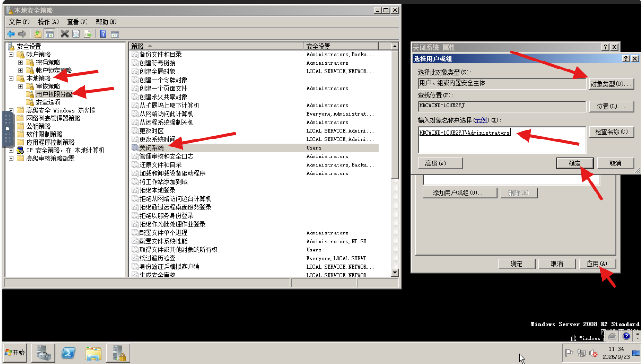Screen dimensions: 641x364
Task: Click the 高级(A)... button
Action: (440, 163)
